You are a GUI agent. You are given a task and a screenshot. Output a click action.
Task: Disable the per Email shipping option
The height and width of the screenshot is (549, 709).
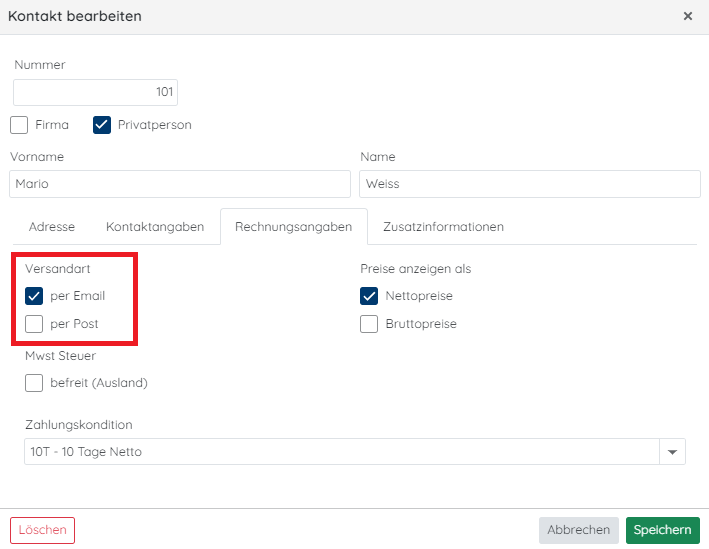34,296
